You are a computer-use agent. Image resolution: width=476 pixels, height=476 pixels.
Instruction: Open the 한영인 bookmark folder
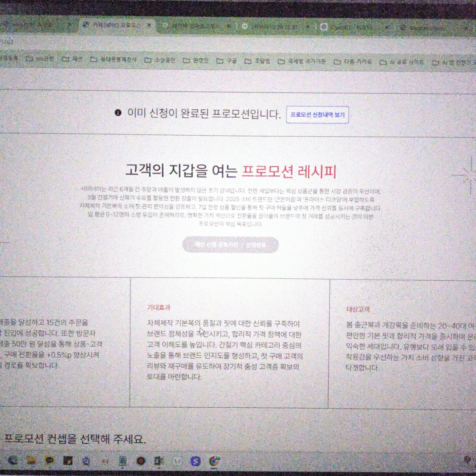196,60
